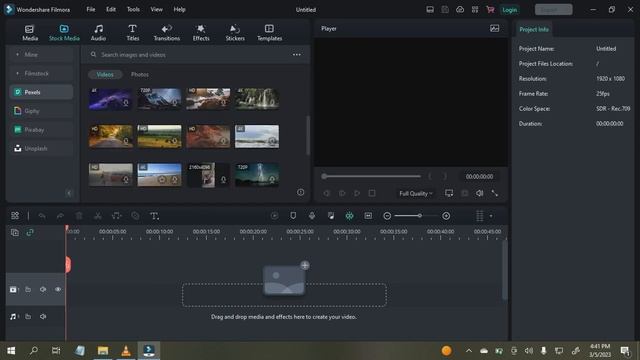The height and width of the screenshot is (360, 640).
Task: Select the Videos filter
Action: point(105,75)
